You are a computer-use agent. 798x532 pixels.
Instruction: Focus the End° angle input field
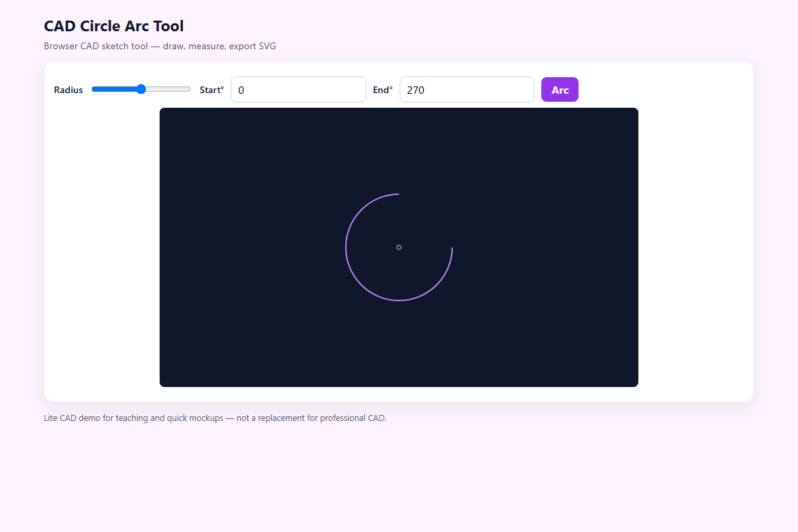click(x=467, y=90)
